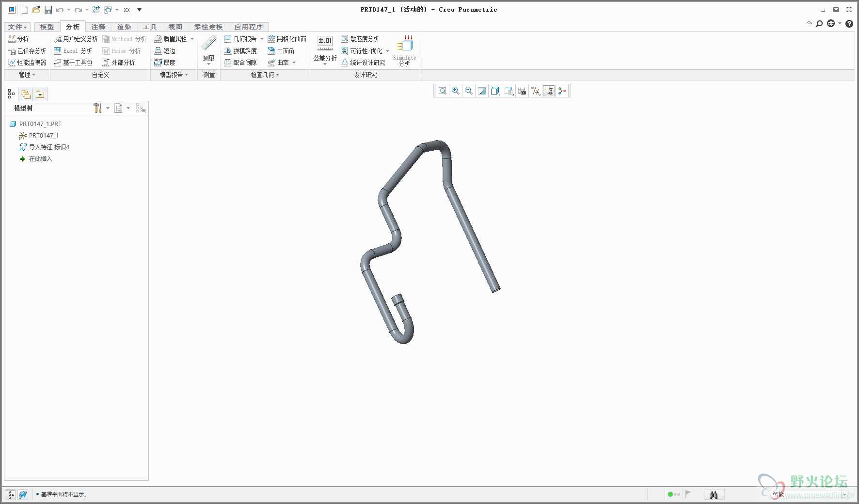
Task: Click the Windows switcher icon
Action: (x=108, y=10)
